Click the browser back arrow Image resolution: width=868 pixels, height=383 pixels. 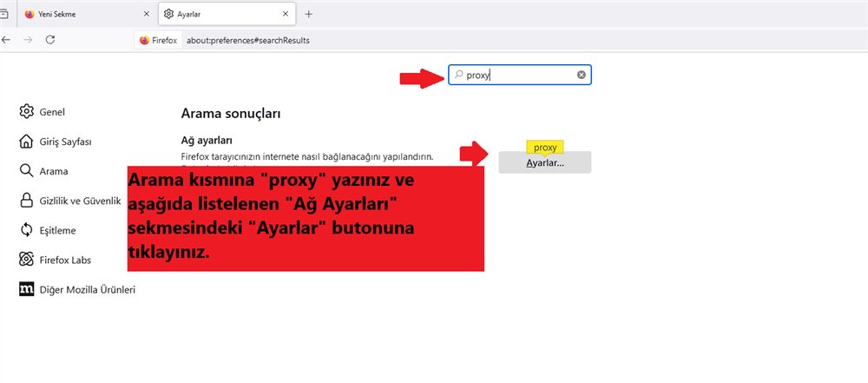pos(6,40)
